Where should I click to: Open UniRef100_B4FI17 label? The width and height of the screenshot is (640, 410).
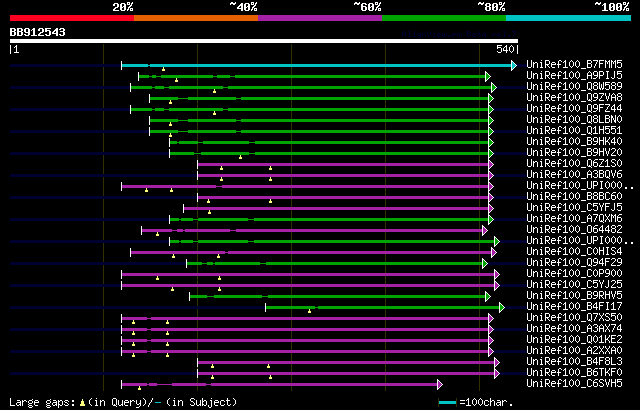coord(574,307)
